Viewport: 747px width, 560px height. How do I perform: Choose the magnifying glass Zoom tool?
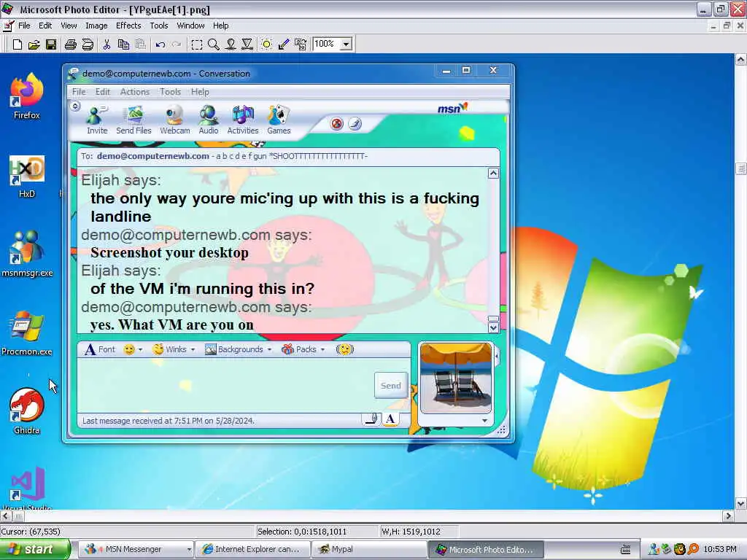tap(214, 44)
